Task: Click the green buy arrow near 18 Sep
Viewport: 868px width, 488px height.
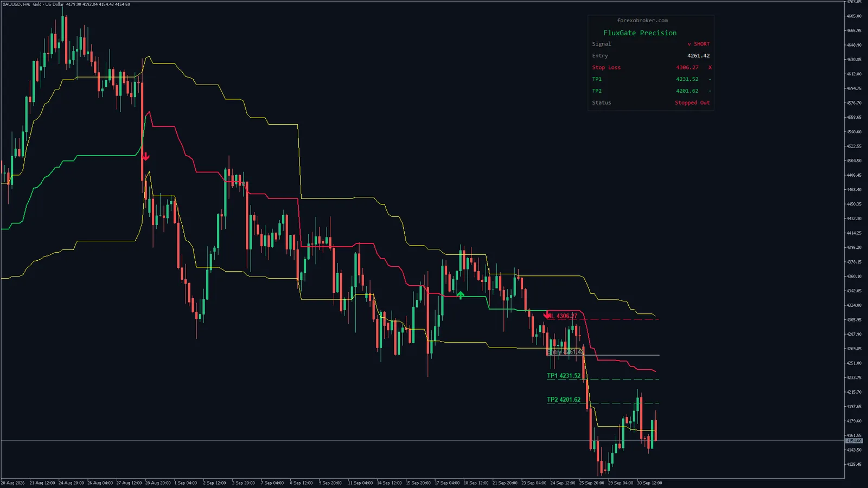Action: pyautogui.click(x=461, y=295)
